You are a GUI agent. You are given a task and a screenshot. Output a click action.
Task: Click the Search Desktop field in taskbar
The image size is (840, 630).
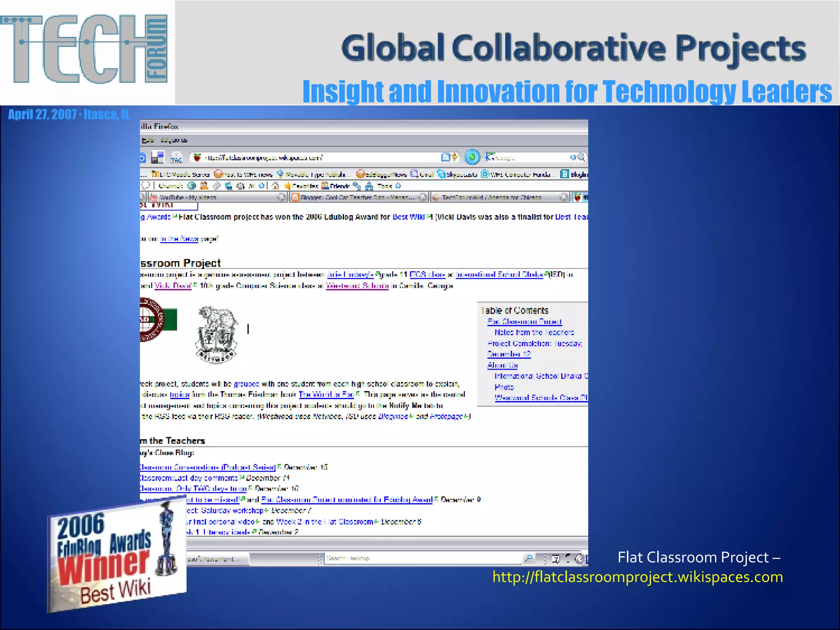click(x=424, y=558)
